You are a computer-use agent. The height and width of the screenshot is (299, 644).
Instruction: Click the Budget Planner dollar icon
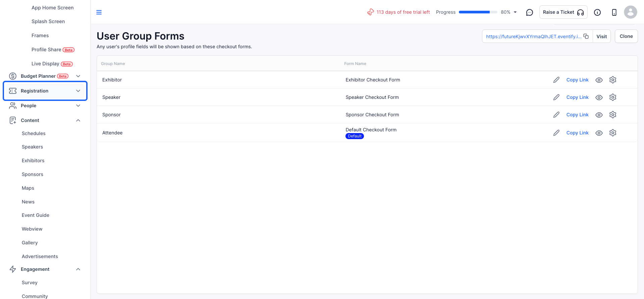click(13, 76)
